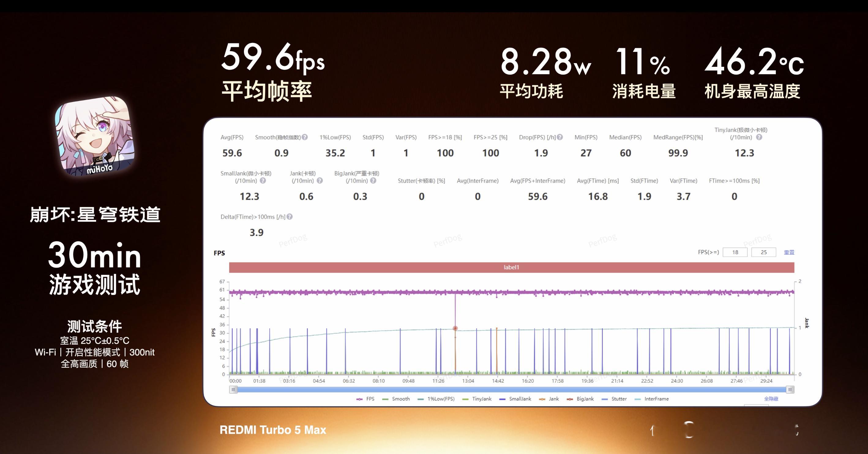The width and height of the screenshot is (868, 454).
Task: Click BigJank(严重卡顿) help question mark
Action: tap(373, 181)
